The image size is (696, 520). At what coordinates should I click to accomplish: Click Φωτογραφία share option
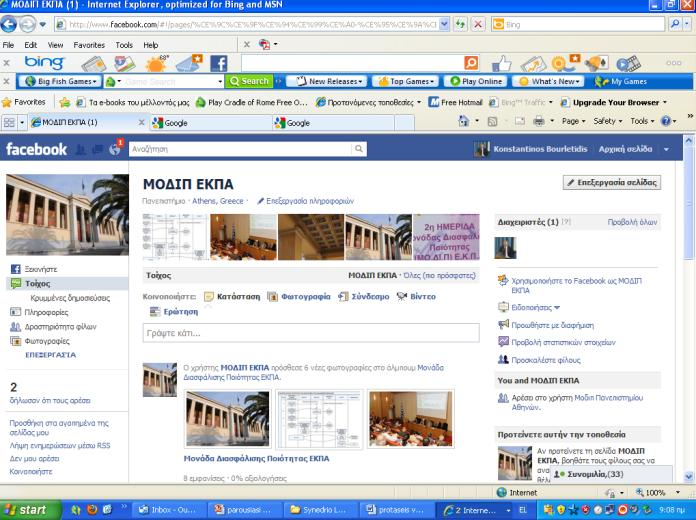(x=299, y=297)
